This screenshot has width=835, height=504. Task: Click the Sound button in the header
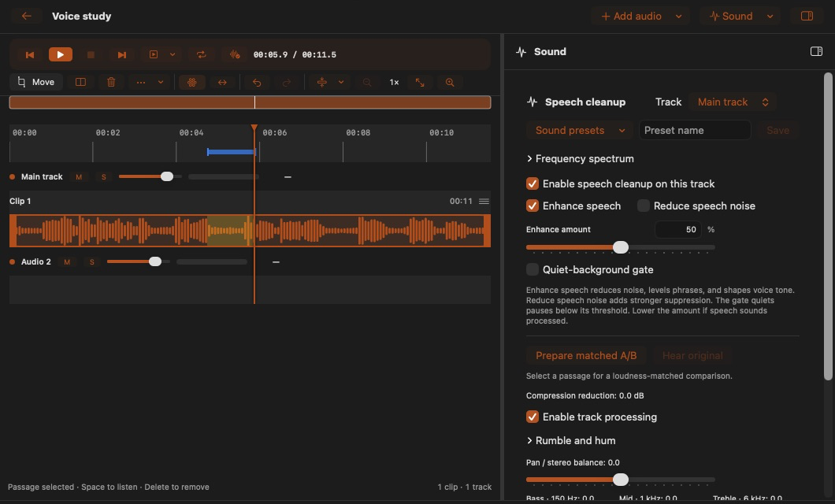731,16
